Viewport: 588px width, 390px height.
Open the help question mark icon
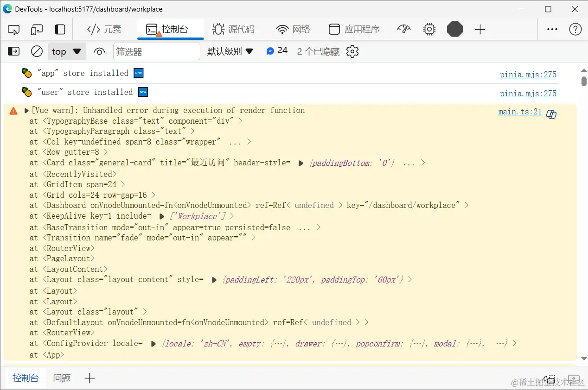click(x=575, y=29)
